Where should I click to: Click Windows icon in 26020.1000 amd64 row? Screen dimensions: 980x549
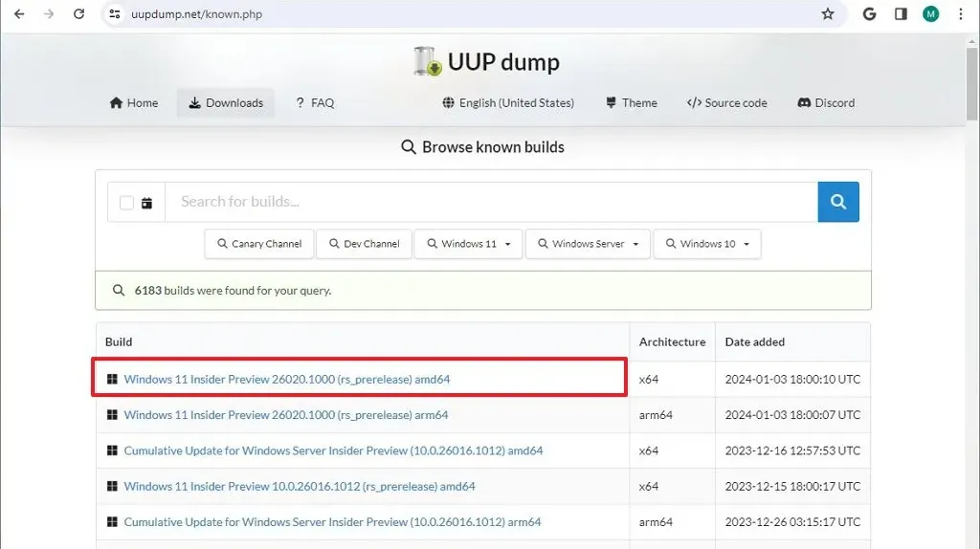tap(112, 379)
